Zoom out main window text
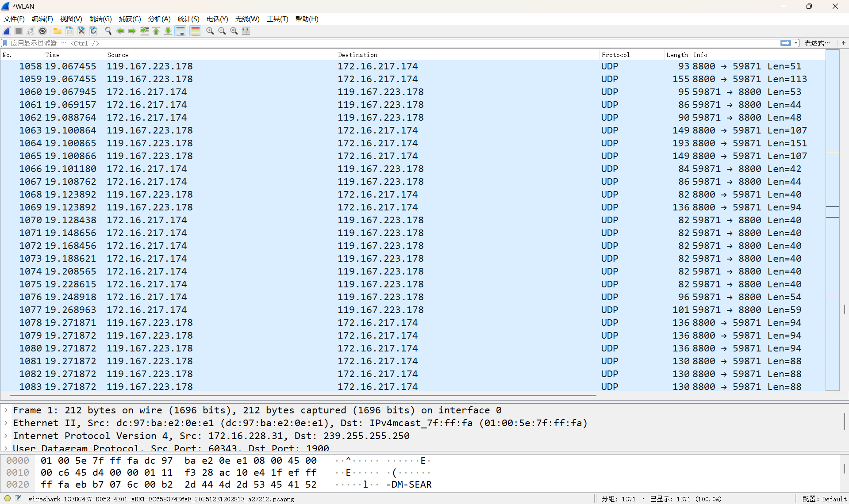This screenshot has width=849, height=504. [x=222, y=31]
